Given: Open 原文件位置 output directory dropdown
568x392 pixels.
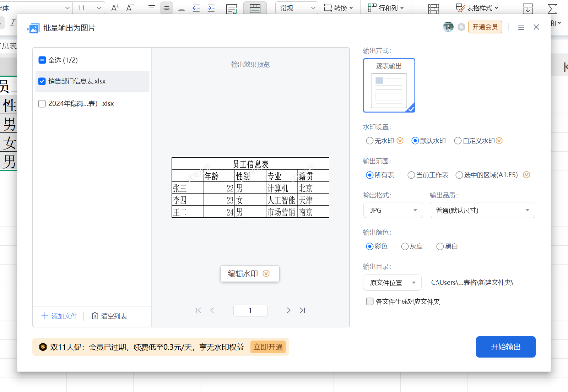Looking at the screenshot, I should 392,283.
